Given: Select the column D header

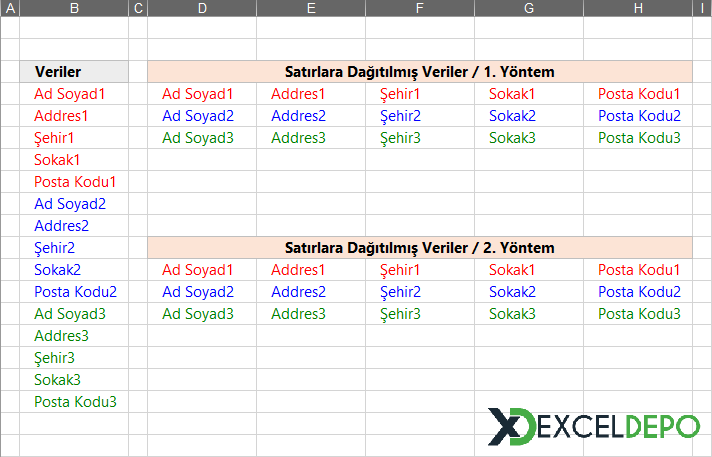Looking at the screenshot, I should point(202,8).
